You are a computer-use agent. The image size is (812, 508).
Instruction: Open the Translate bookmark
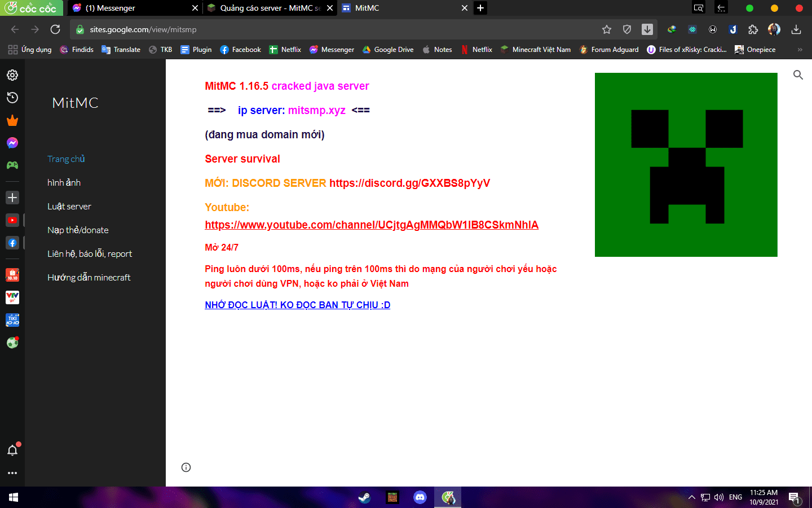121,50
